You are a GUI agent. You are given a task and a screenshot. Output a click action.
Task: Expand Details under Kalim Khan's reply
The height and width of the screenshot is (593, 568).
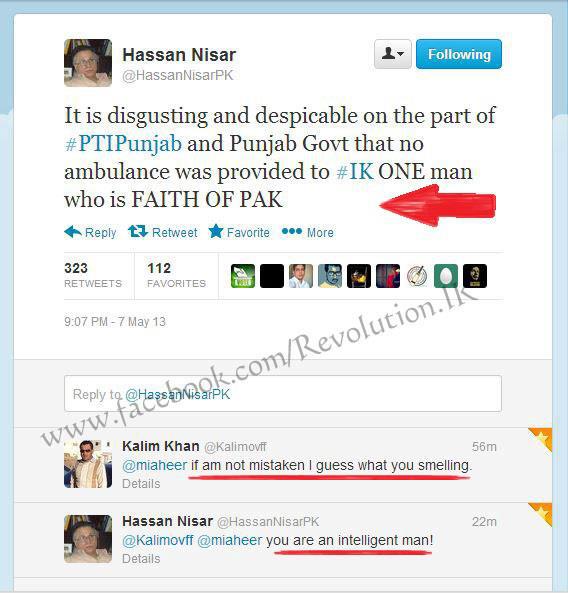pos(141,484)
